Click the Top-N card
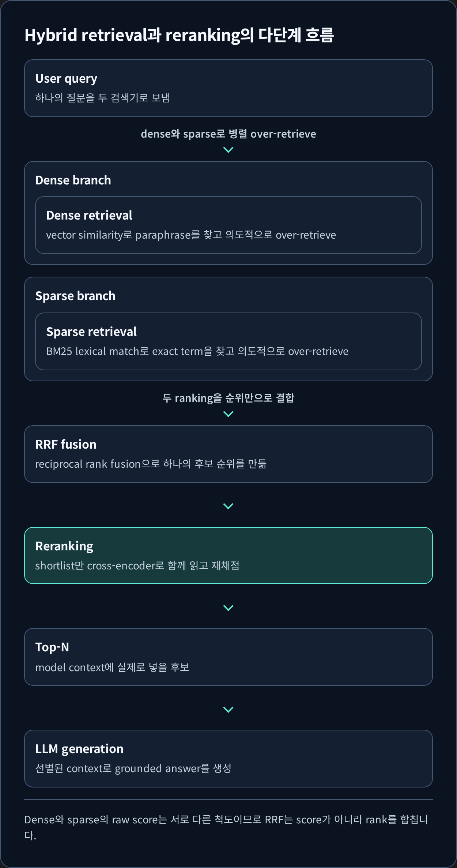 pyautogui.click(x=228, y=657)
